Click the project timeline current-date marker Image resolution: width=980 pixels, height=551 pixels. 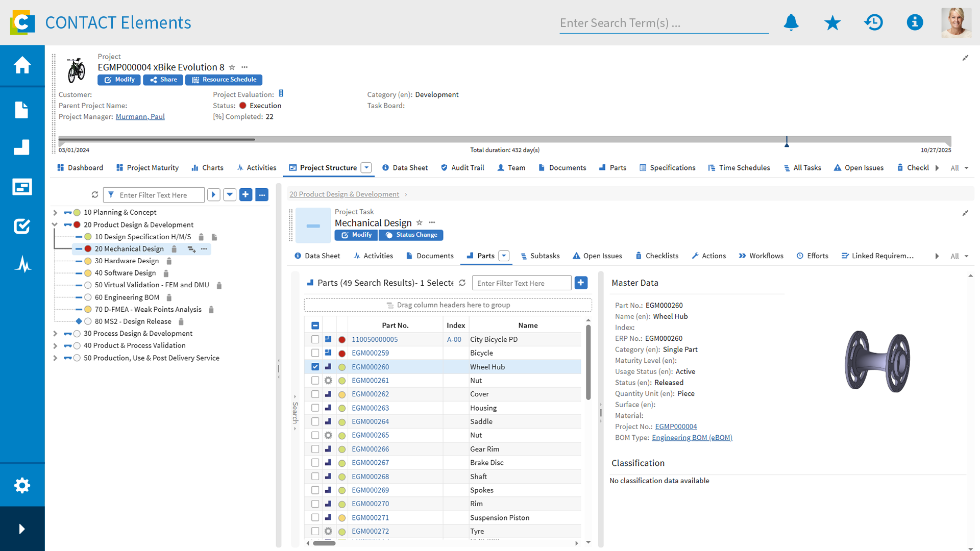pos(787,142)
